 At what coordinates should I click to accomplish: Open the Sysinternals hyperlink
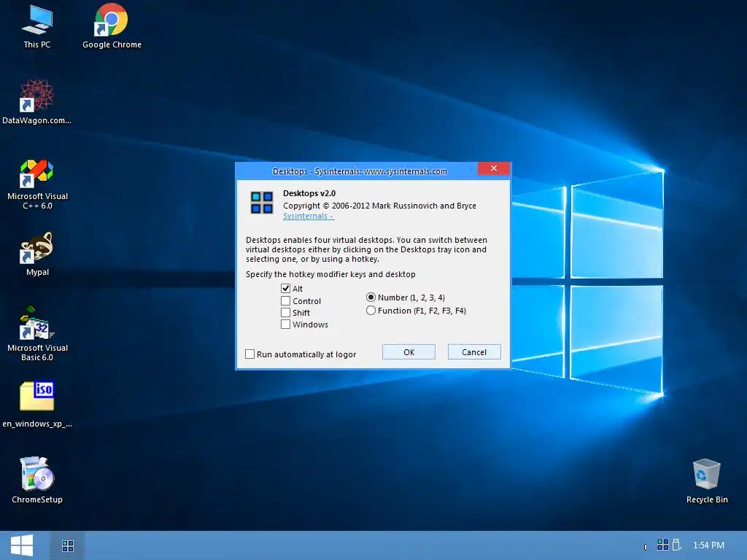point(309,216)
